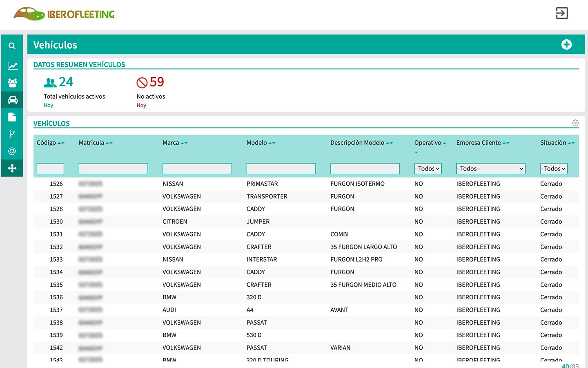This screenshot has width=588, height=368.
Task: Click FURGON L2H2 PRO description cell
Action: [x=356, y=259]
